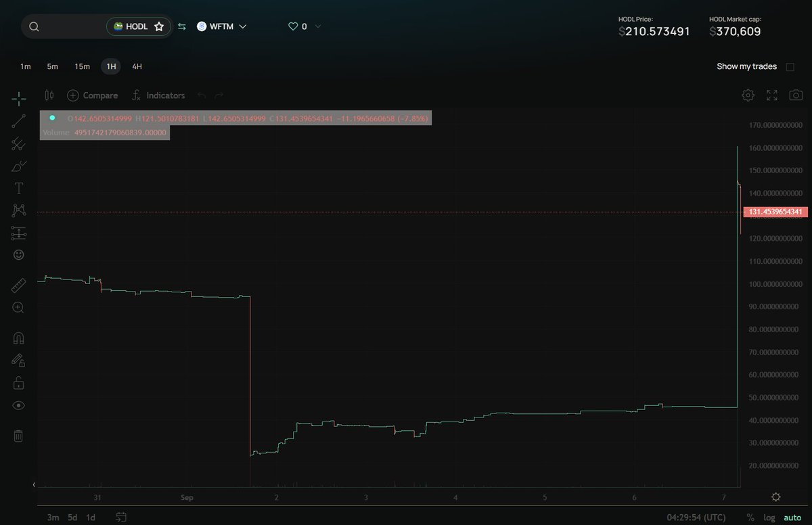Switch to the 1m timeframe
The height and width of the screenshot is (525, 812).
tap(26, 66)
